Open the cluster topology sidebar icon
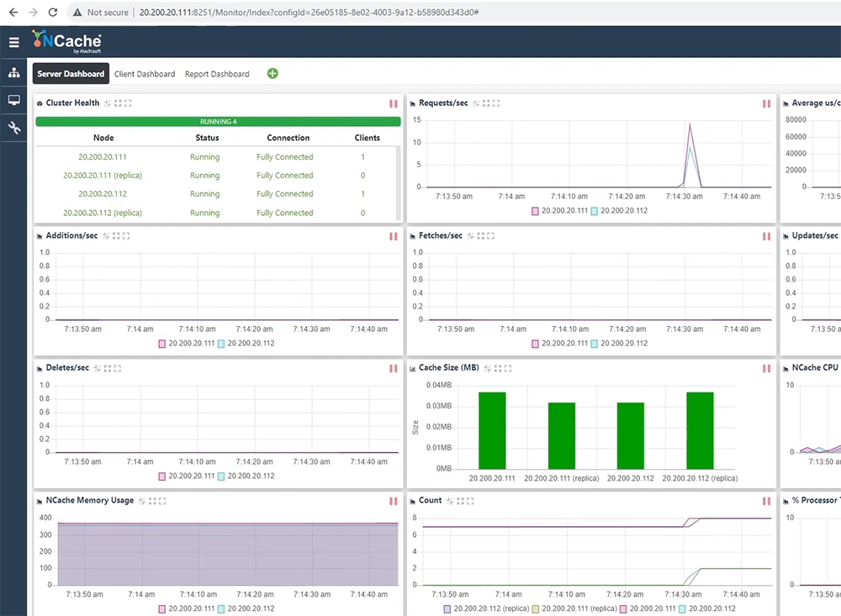Screen dimensions: 841x616 (14, 72)
